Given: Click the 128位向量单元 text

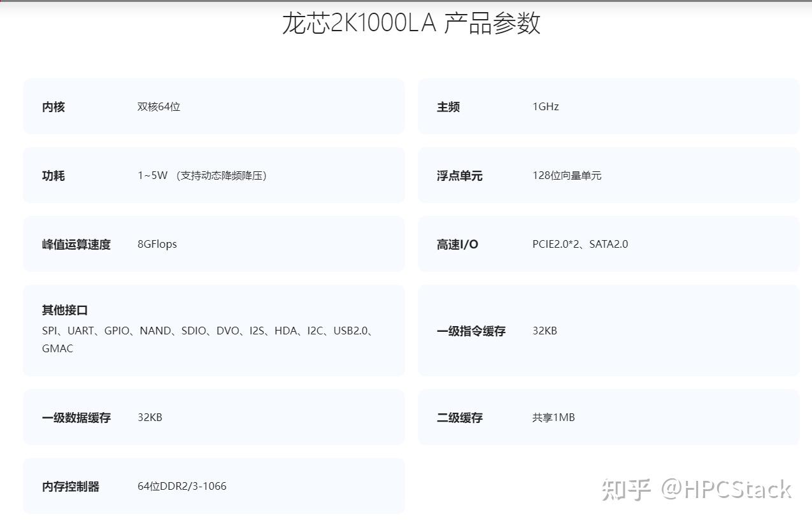Looking at the screenshot, I should 567,175.
